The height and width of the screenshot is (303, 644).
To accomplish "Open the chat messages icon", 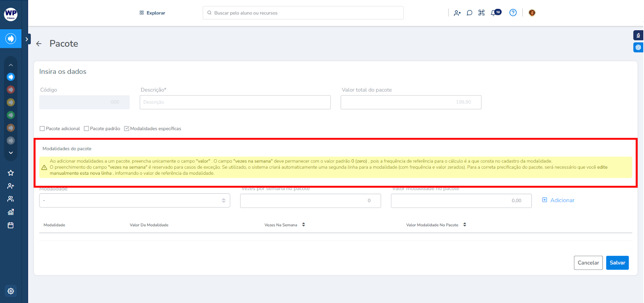I will tap(469, 13).
